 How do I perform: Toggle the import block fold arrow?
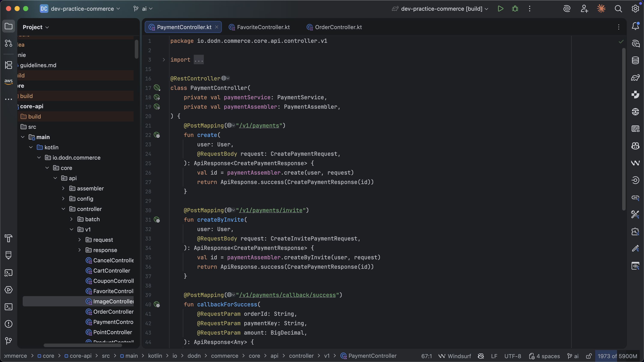(164, 60)
